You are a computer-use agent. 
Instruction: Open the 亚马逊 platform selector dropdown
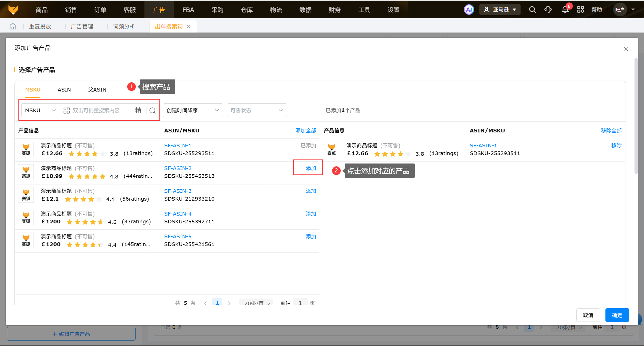point(500,10)
